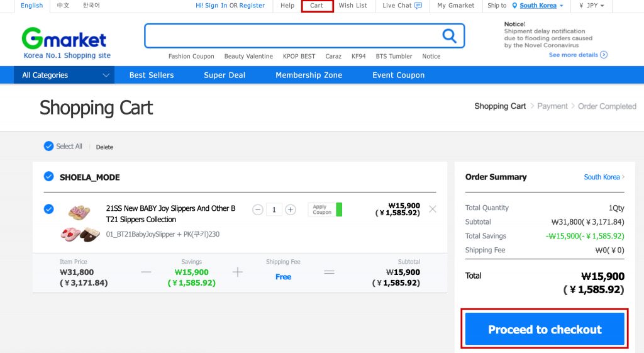The width and height of the screenshot is (644, 353).
Task: Click the quantity input field showing 1
Action: [x=274, y=210]
